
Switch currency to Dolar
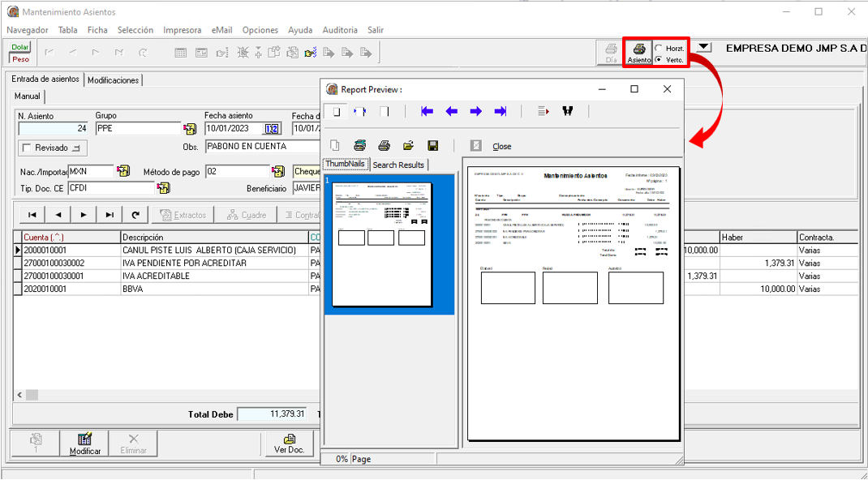point(20,47)
